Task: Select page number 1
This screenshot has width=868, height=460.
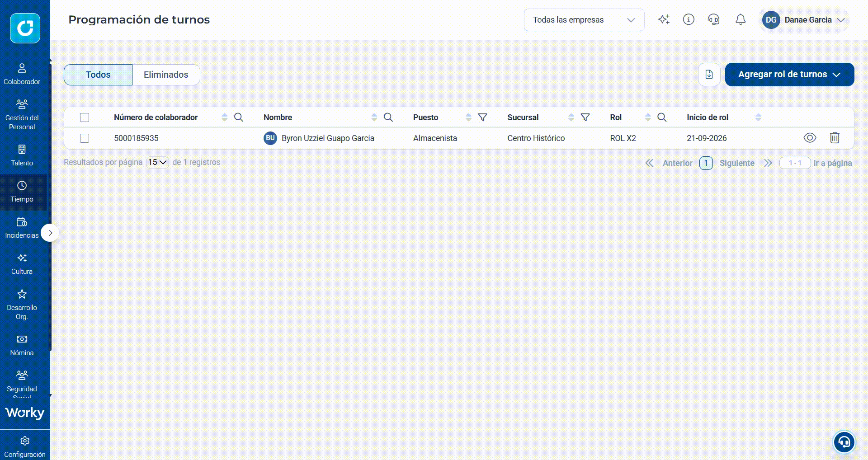Action: [706, 163]
